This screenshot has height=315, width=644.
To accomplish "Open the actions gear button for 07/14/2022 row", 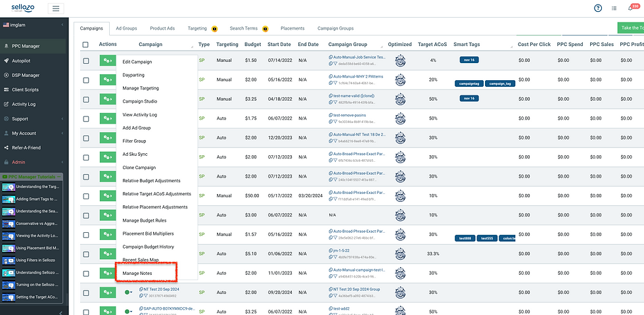I will tap(108, 61).
